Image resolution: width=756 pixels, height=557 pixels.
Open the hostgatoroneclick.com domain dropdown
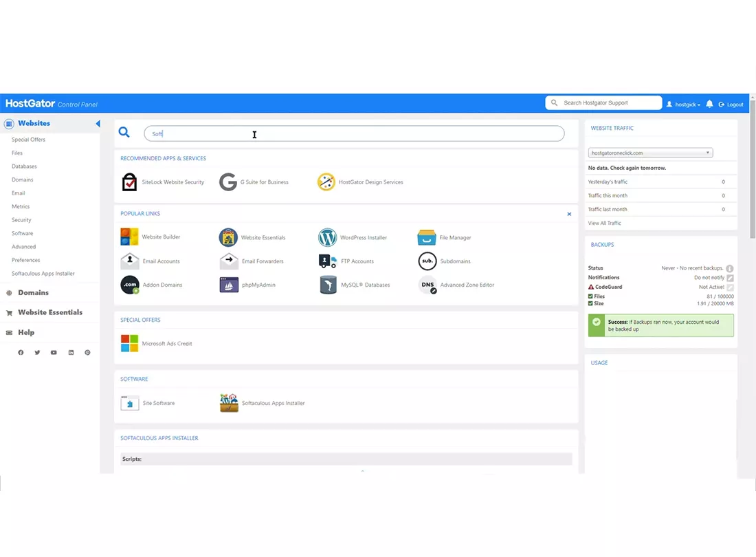tap(650, 153)
